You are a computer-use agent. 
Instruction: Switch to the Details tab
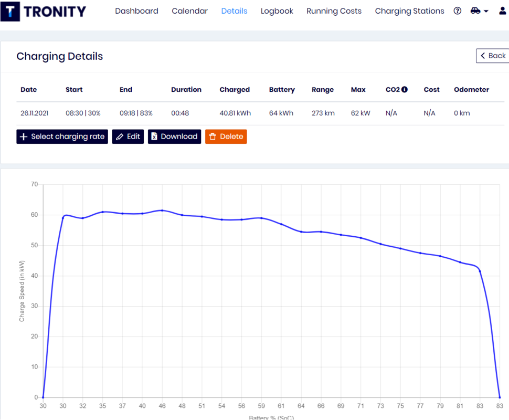click(x=234, y=11)
